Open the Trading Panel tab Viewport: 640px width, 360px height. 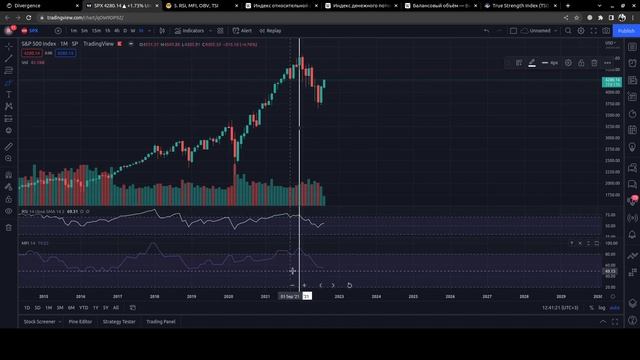coord(161,322)
